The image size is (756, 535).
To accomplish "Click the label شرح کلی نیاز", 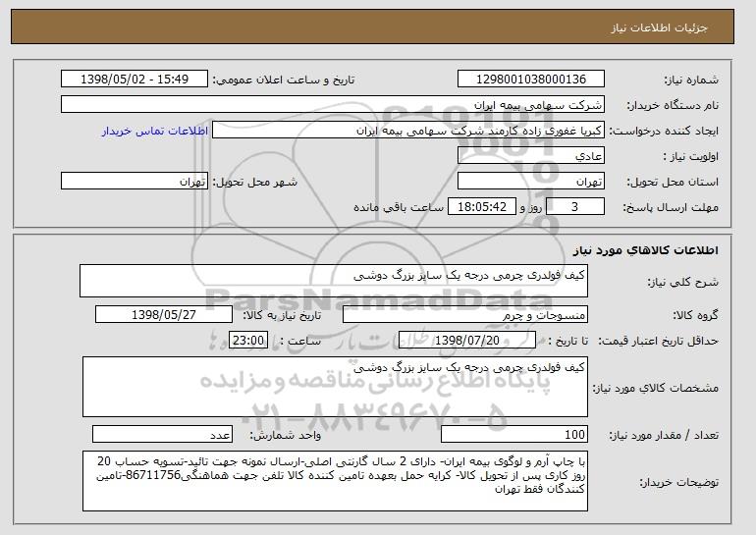I will pyautogui.click(x=682, y=283).
